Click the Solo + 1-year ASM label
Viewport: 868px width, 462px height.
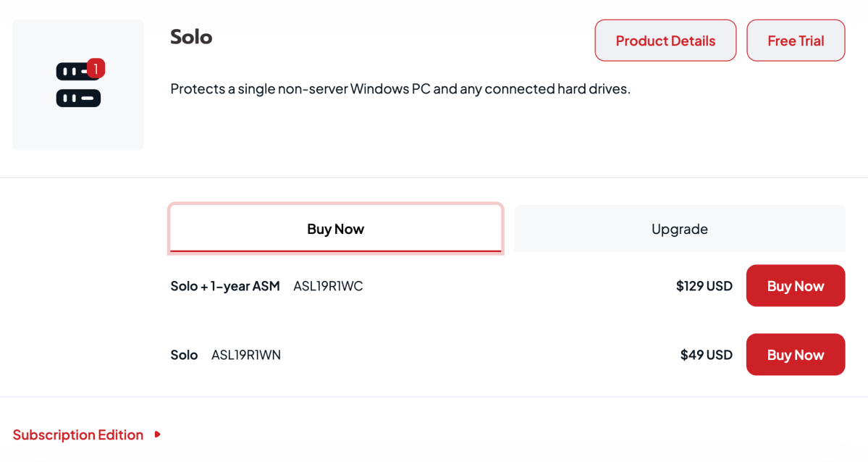[225, 286]
